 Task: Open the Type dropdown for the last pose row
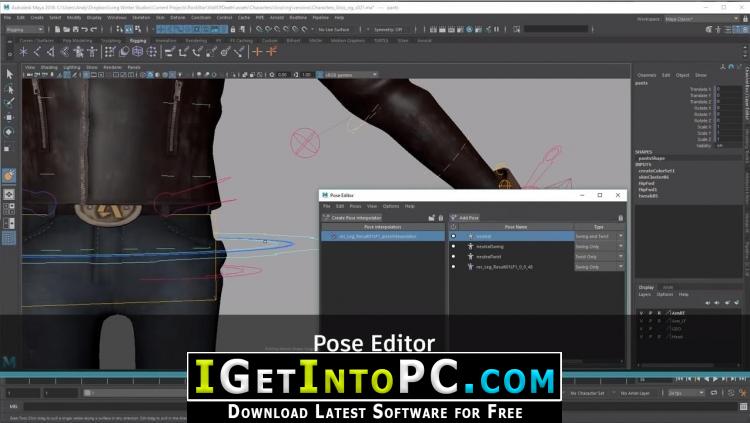(x=599, y=267)
